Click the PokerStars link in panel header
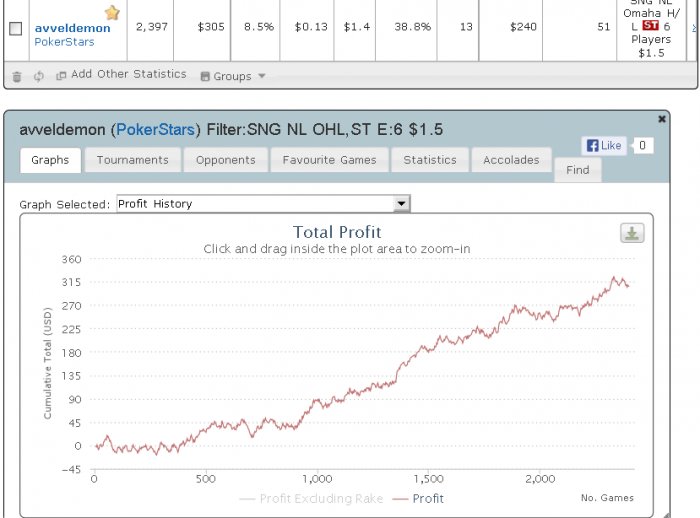Screen dimensions: 700x518 click(155, 129)
